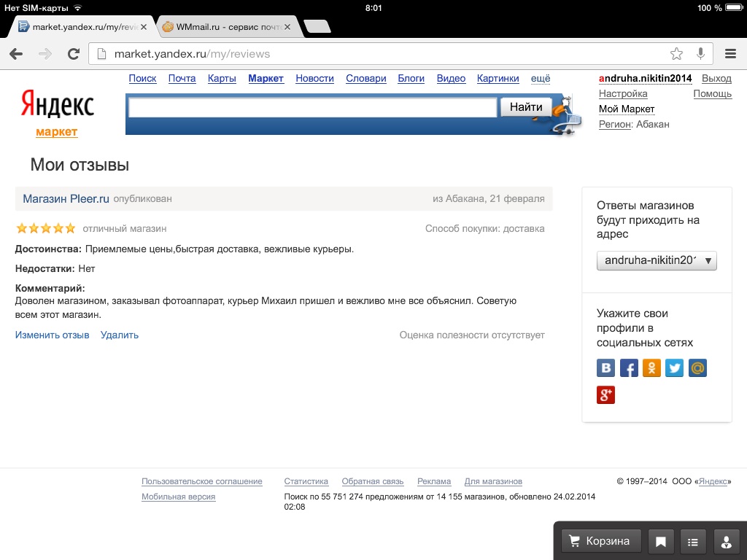
Task: Click the five-star review rating
Action: click(46, 228)
